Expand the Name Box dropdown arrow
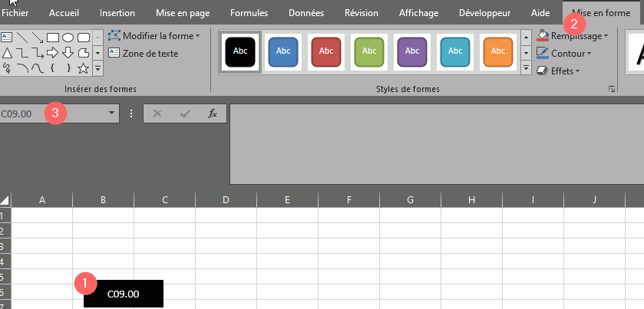644x309 pixels. (112, 113)
